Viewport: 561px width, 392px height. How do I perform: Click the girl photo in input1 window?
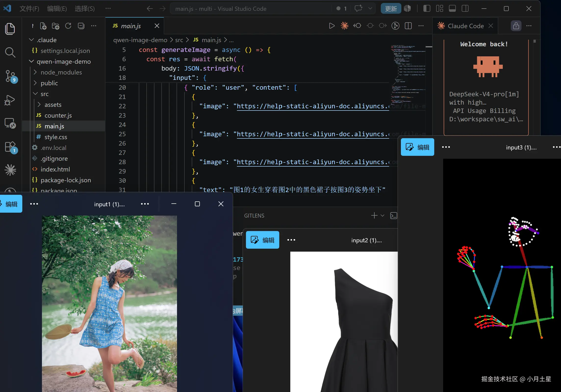pos(109,304)
